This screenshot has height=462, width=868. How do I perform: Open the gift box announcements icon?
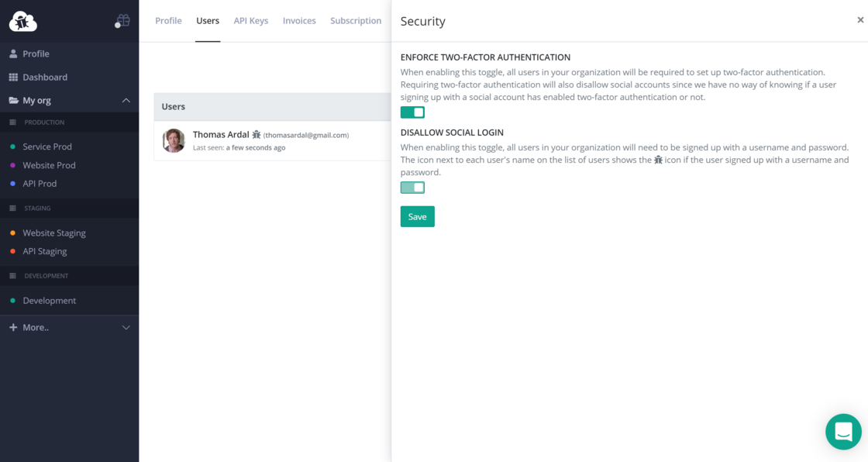pos(123,20)
